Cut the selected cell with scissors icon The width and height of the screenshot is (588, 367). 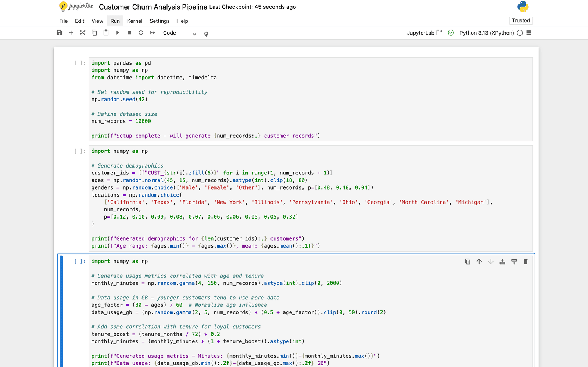point(82,33)
